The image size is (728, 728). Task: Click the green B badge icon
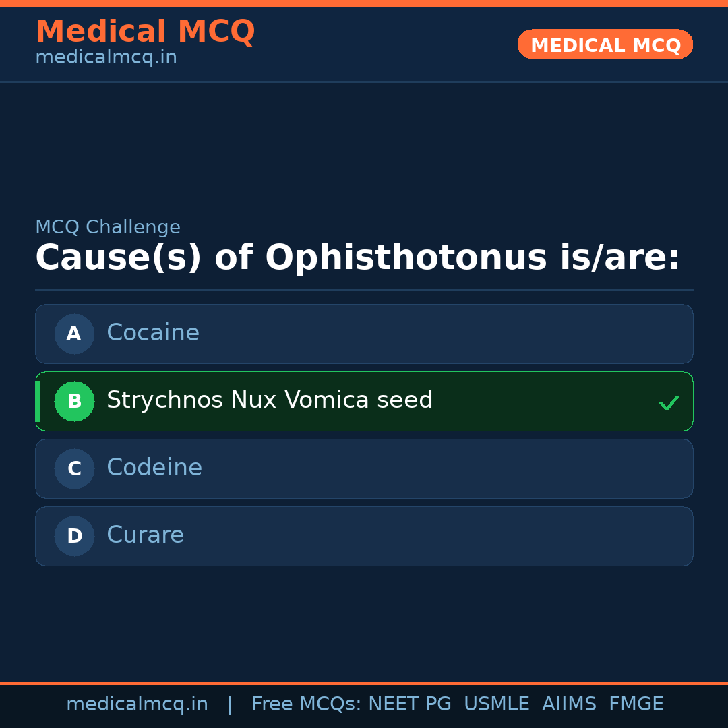(74, 401)
